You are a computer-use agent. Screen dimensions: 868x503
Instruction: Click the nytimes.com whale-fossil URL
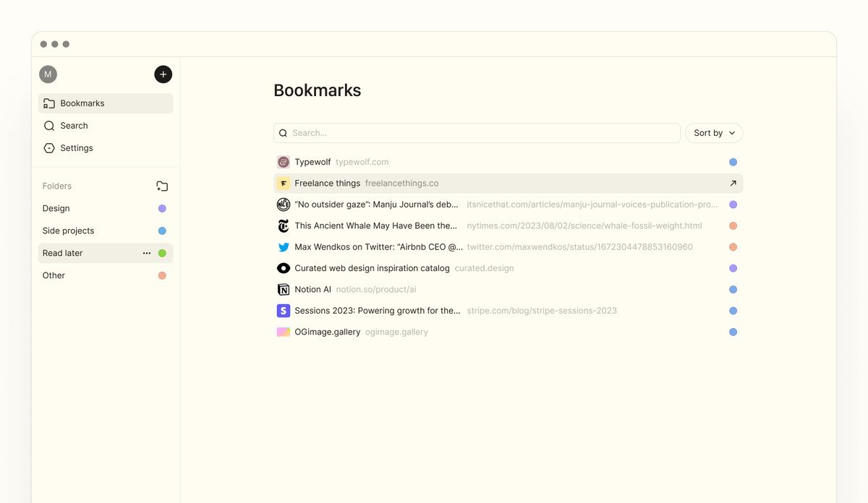(584, 225)
